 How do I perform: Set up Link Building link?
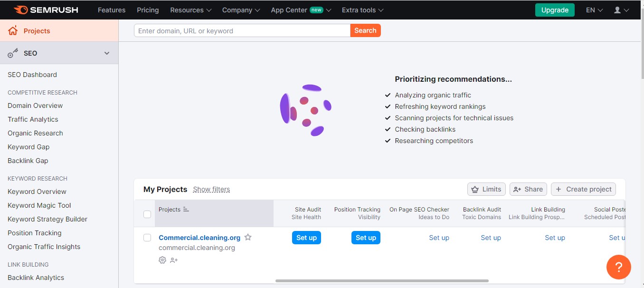[x=555, y=238]
